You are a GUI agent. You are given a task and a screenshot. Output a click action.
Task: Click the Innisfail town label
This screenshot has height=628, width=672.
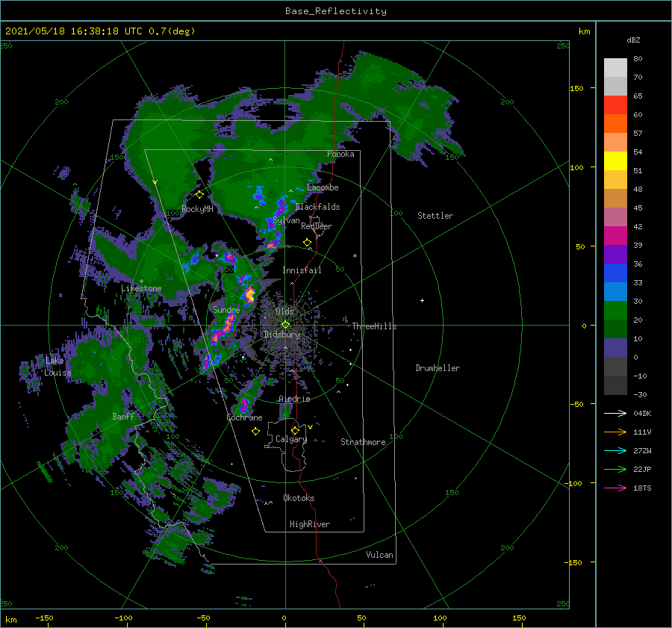302,270
